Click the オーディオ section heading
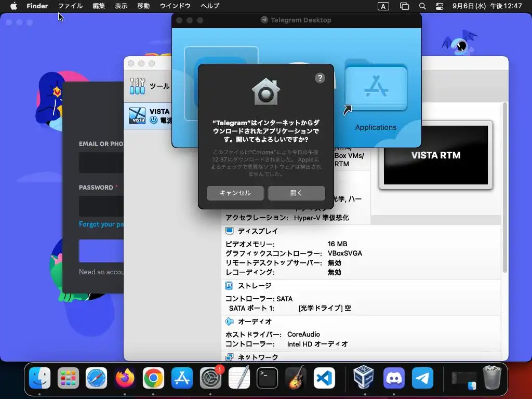Screen dimensions: 532x399 click(255, 321)
